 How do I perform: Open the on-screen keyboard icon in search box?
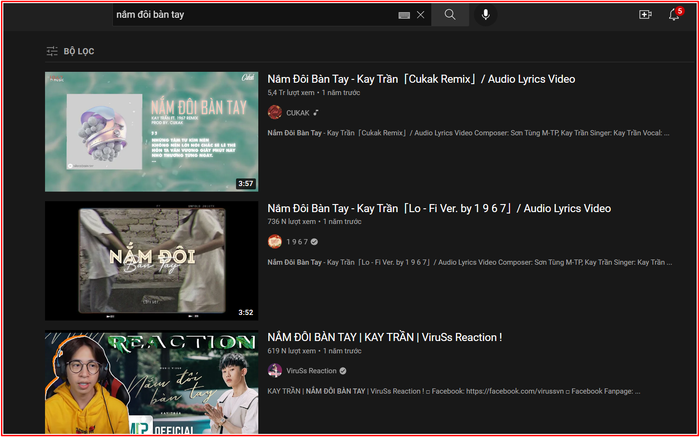404,15
